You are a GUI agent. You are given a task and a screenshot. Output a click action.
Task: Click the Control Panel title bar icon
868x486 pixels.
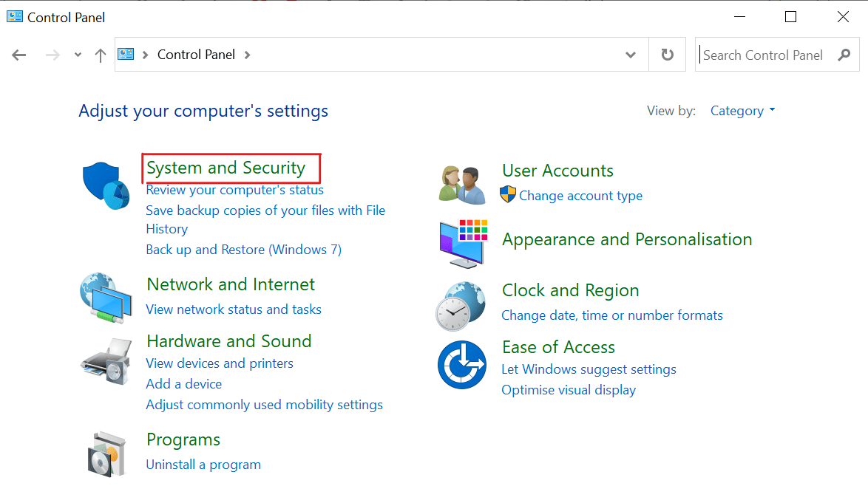point(14,16)
